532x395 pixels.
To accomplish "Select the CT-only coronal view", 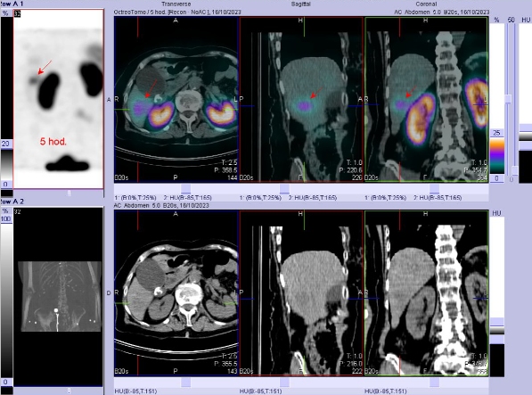I will 427,292.
